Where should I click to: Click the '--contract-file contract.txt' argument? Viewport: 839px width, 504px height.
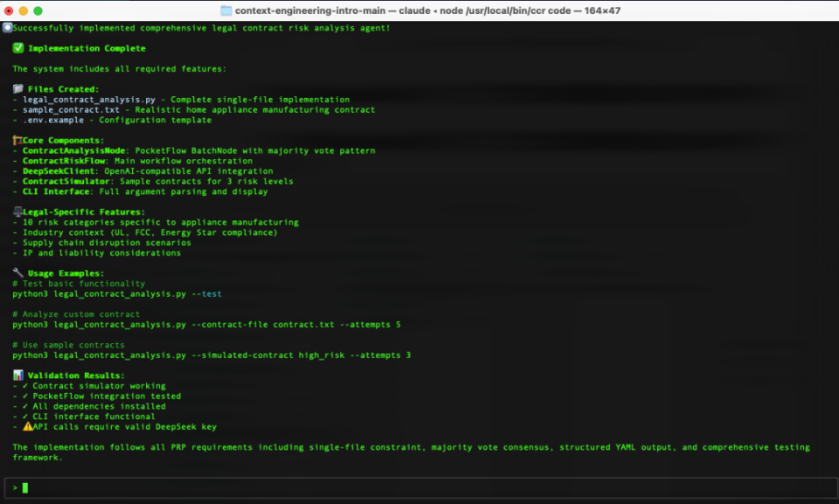click(262, 324)
